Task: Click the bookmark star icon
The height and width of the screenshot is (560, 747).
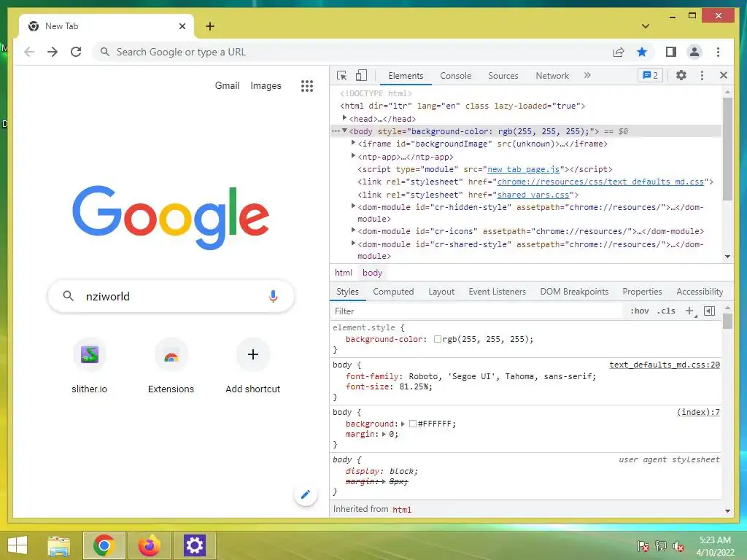Action: coord(642,52)
